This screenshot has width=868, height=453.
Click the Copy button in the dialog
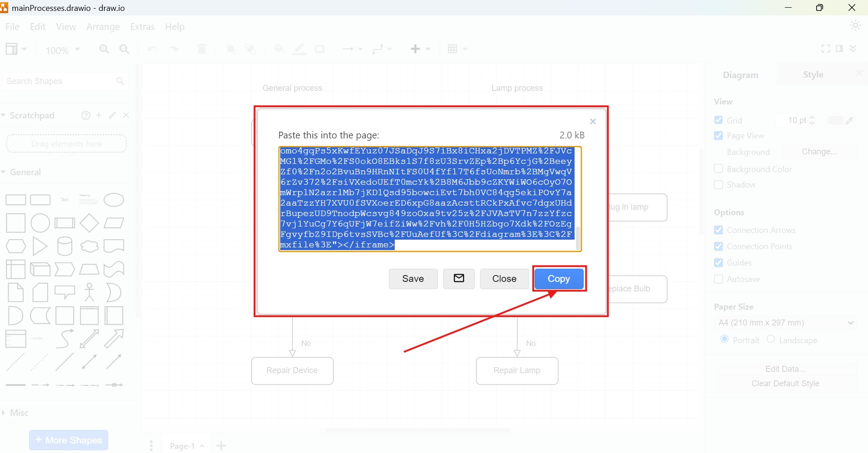(559, 279)
